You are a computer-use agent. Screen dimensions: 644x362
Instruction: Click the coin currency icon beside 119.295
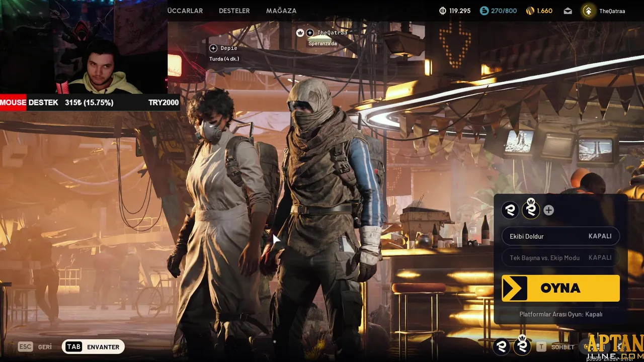[x=443, y=11]
